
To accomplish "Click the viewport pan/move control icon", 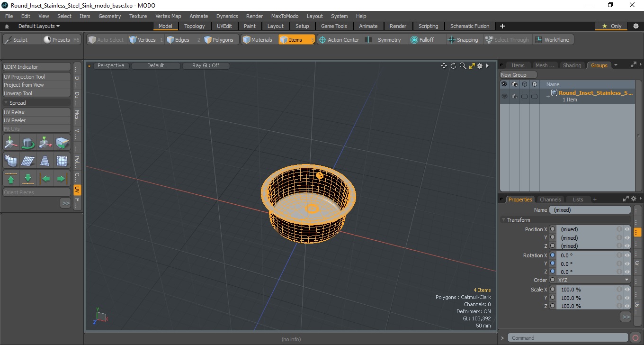I will pyautogui.click(x=444, y=66).
